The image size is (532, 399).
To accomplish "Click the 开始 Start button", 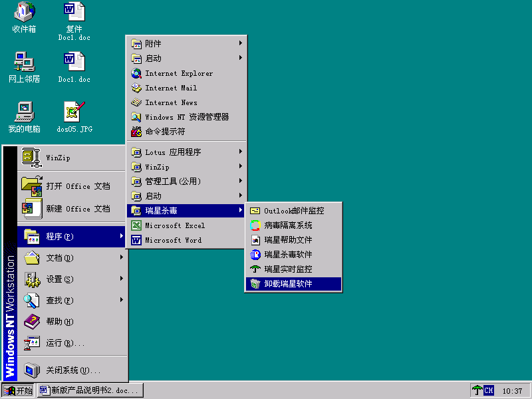I will [18, 390].
